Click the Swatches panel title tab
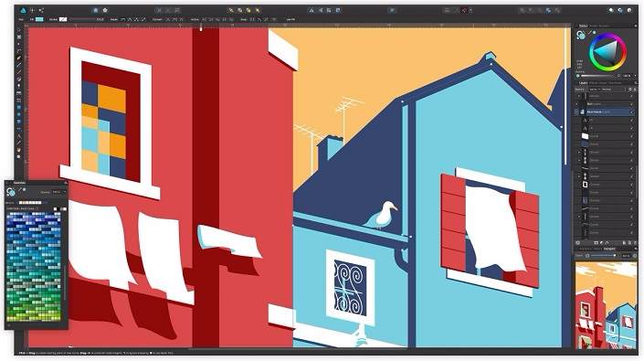The height and width of the screenshot is (361, 644). coord(20,183)
